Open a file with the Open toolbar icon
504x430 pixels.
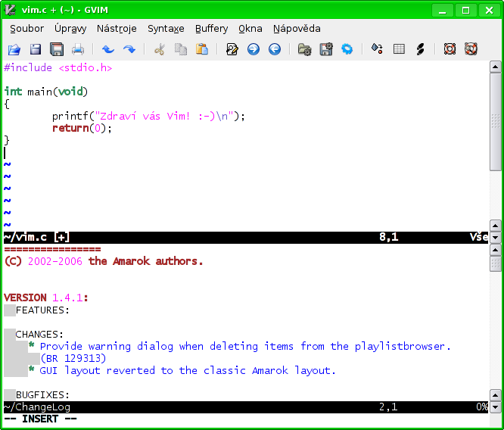click(x=14, y=49)
